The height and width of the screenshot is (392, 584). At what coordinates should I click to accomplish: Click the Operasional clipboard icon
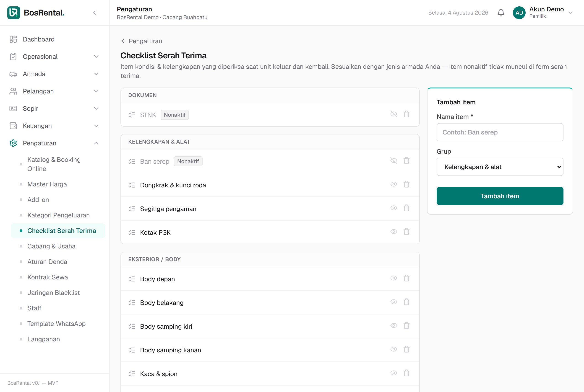tap(13, 57)
